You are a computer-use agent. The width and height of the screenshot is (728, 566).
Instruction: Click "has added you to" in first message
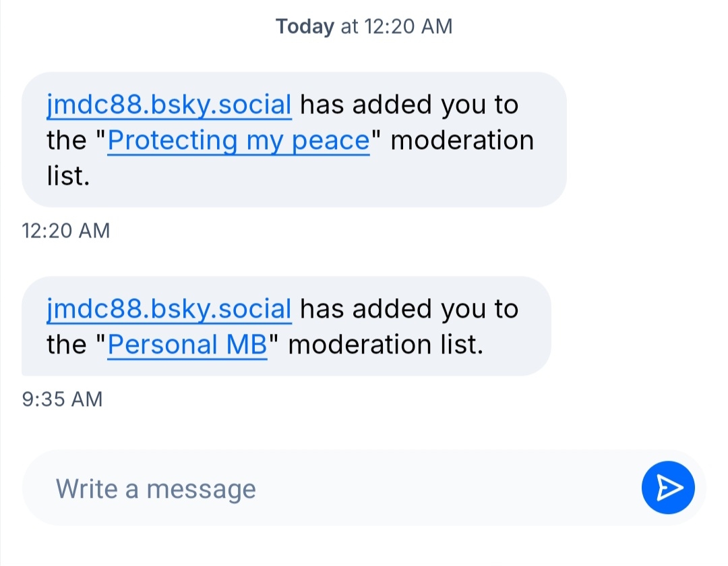(x=408, y=105)
